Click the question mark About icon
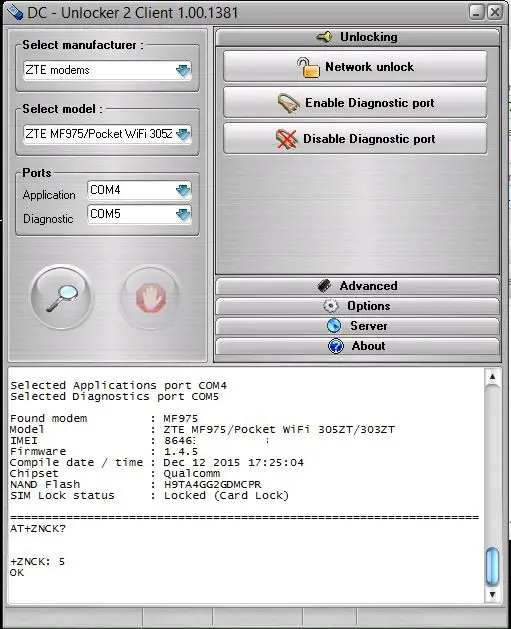The height and width of the screenshot is (629, 511). pos(336,346)
